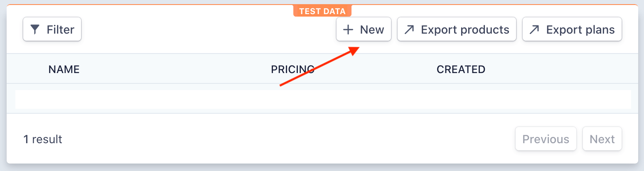Export the plans list
The image size is (644, 171).
click(572, 29)
